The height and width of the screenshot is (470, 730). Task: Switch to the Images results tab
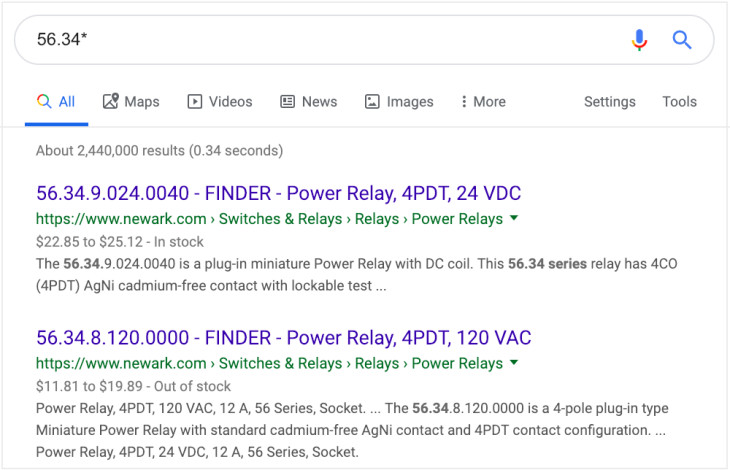[399, 101]
